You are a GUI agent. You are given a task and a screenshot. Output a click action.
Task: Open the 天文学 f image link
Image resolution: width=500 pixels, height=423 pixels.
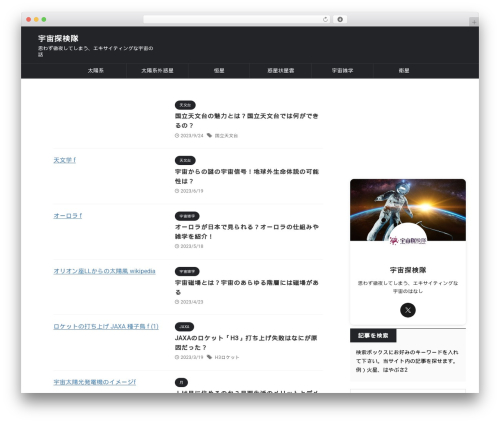pos(65,160)
